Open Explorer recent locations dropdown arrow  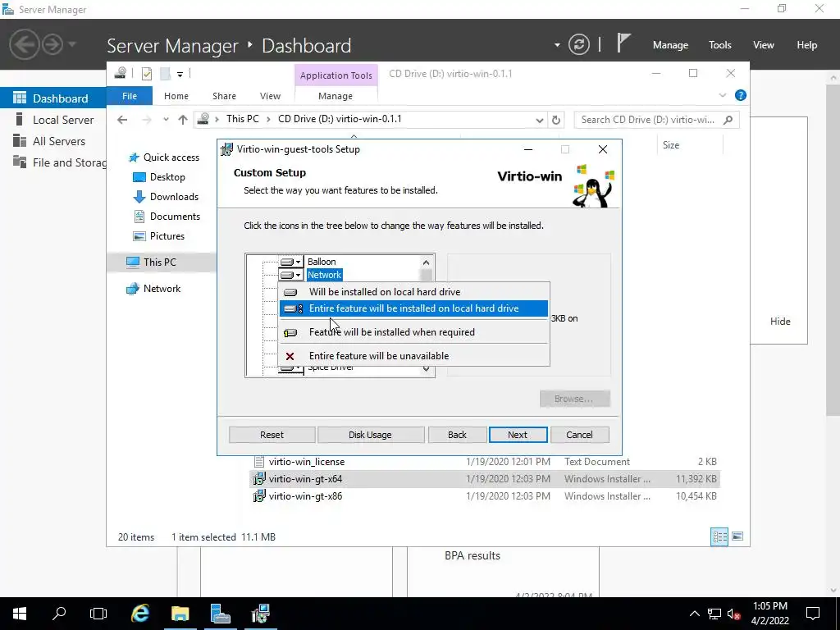[x=166, y=120]
